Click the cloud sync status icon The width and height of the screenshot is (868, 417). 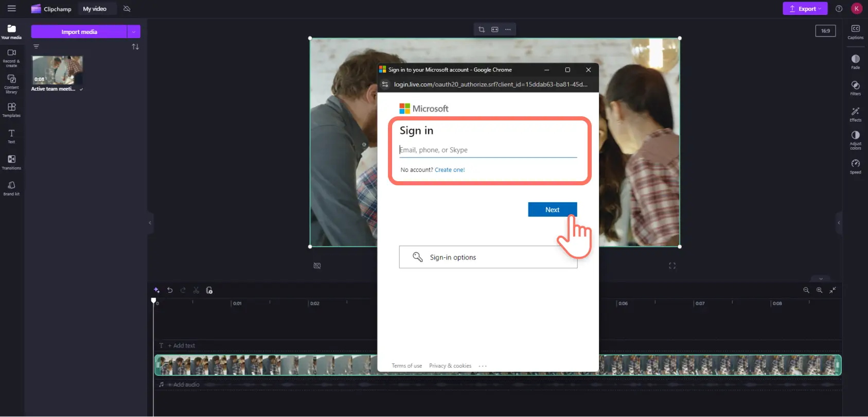point(127,9)
